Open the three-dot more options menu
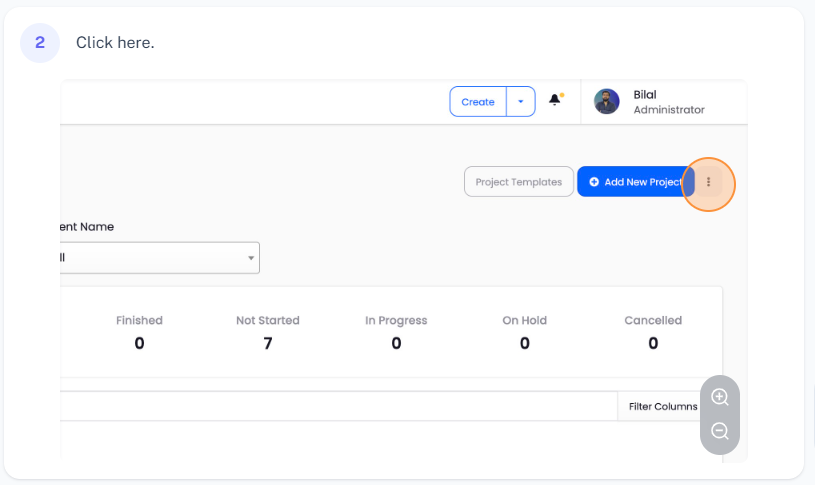The image size is (815, 485). coord(708,182)
